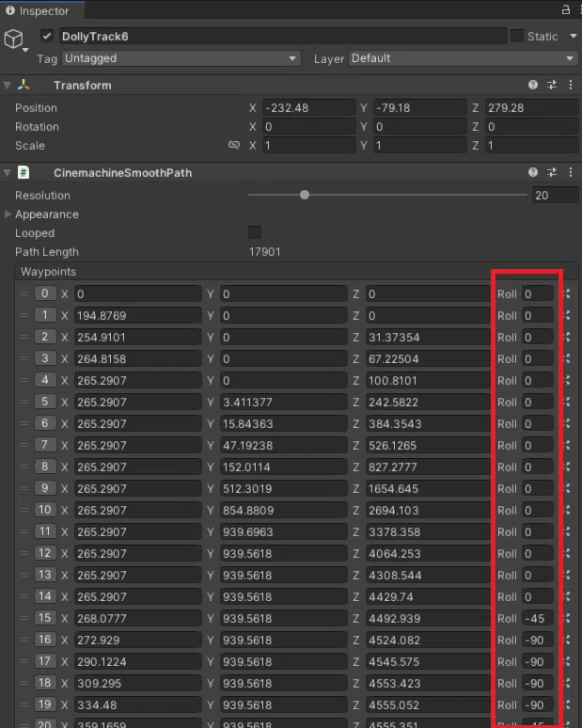This screenshot has width=582, height=728.
Task: Click set-position icon for waypoint 14
Action: click(x=567, y=596)
